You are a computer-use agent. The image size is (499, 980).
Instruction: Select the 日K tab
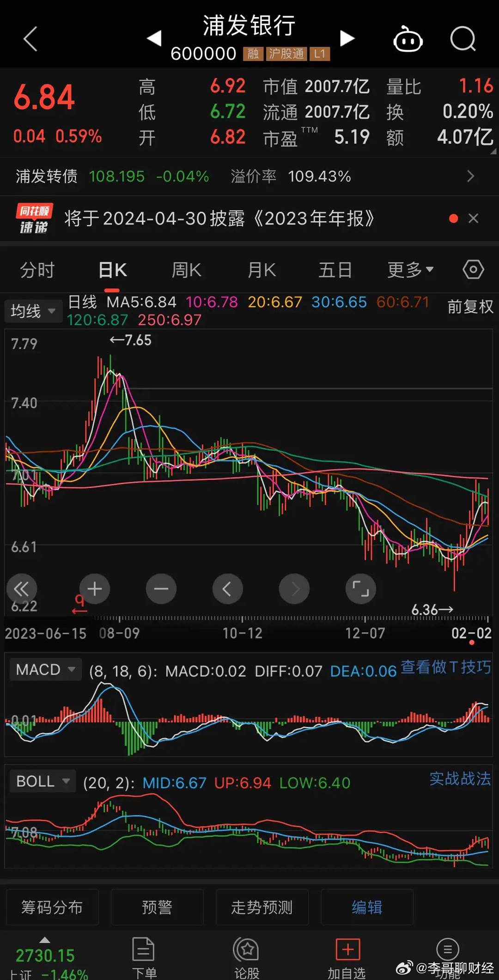113,270
